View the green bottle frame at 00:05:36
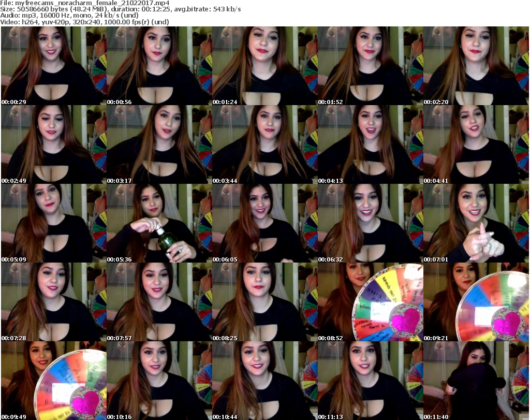Image resolution: width=530 pixels, height=420 pixels. (x=159, y=223)
